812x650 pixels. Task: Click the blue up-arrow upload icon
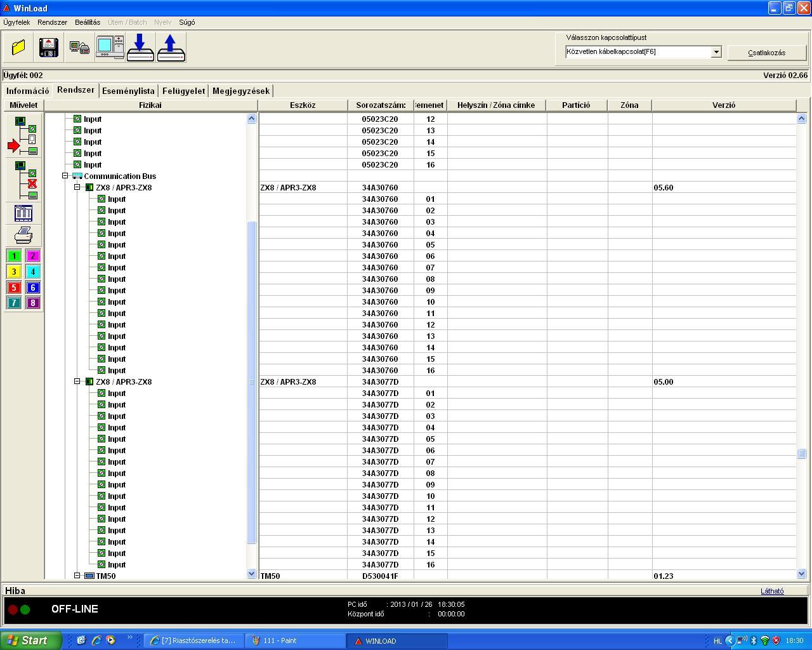(171, 48)
